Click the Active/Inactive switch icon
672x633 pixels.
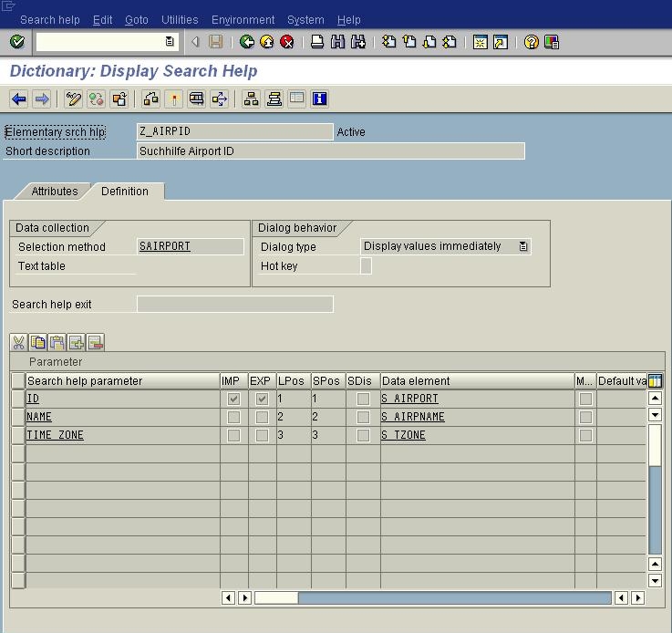[96, 99]
